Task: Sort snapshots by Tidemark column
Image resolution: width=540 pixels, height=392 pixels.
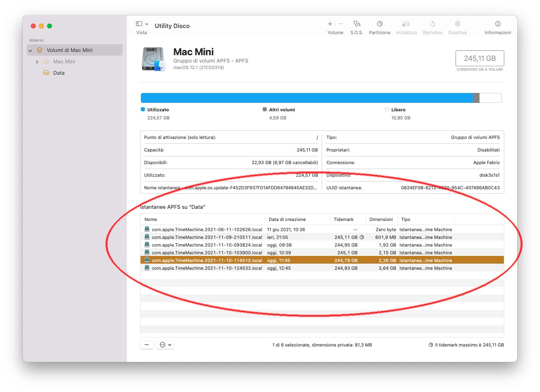Action: pos(348,219)
